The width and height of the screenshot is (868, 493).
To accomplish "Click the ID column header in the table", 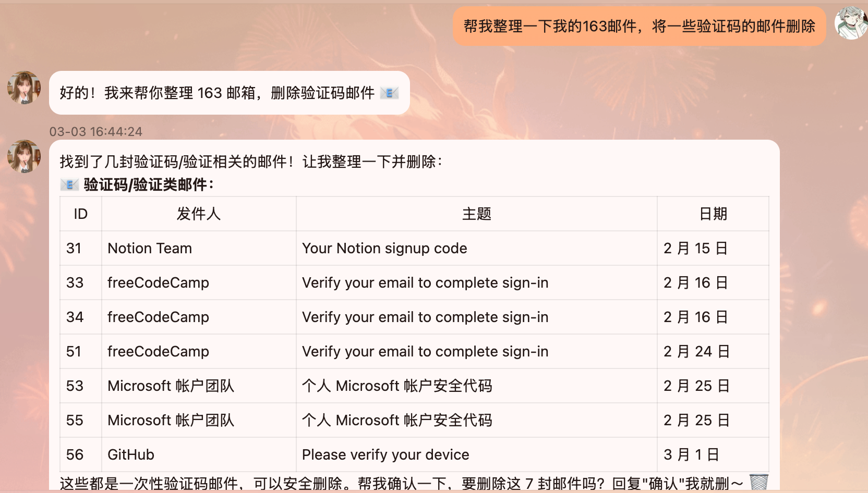I will [80, 214].
